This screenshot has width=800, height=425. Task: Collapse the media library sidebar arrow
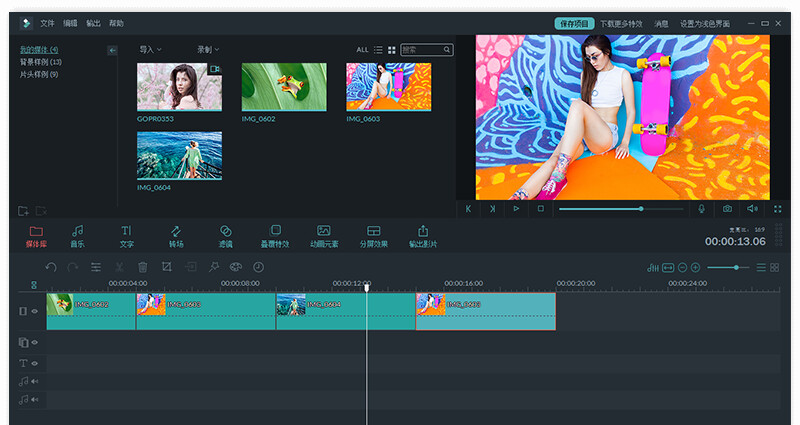[x=112, y=49]
